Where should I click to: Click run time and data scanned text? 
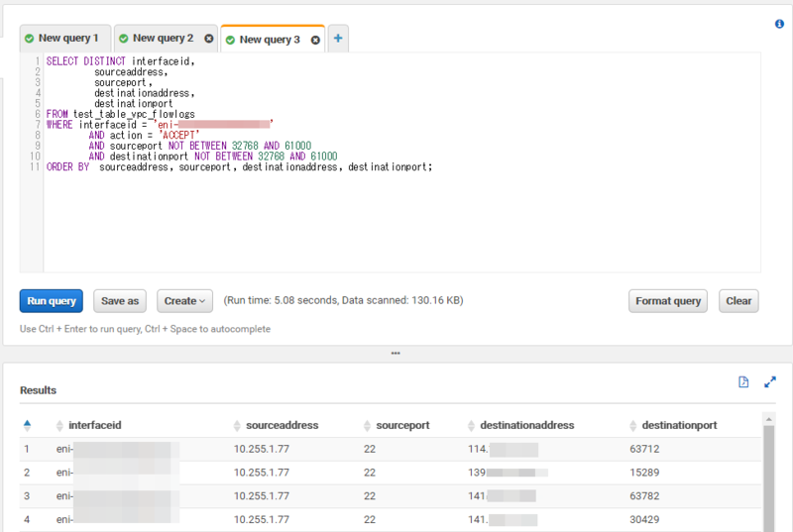click(x=343, y=300)
